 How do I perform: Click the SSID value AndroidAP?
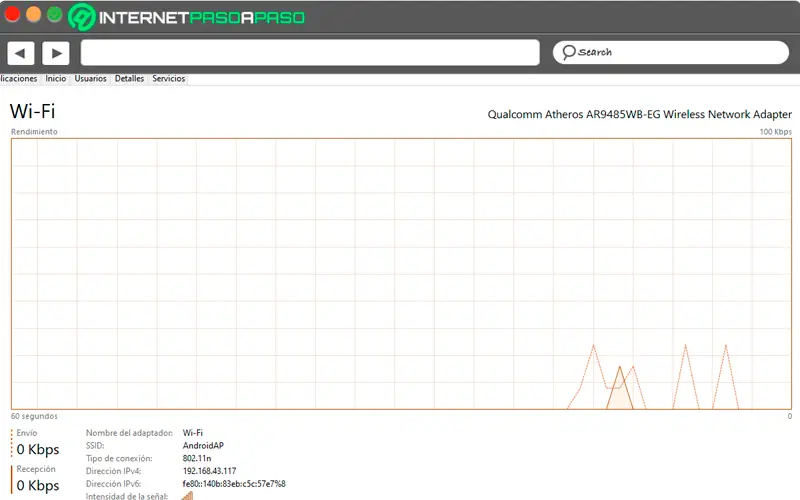tap(203, 445)
